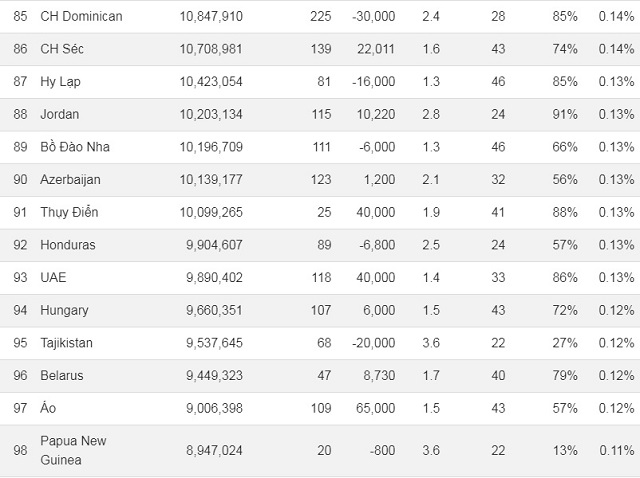This screenshot has width=640, height=478.
Task: Select the Bồ Đào Nha entry
Action: [x=75, y=147]
